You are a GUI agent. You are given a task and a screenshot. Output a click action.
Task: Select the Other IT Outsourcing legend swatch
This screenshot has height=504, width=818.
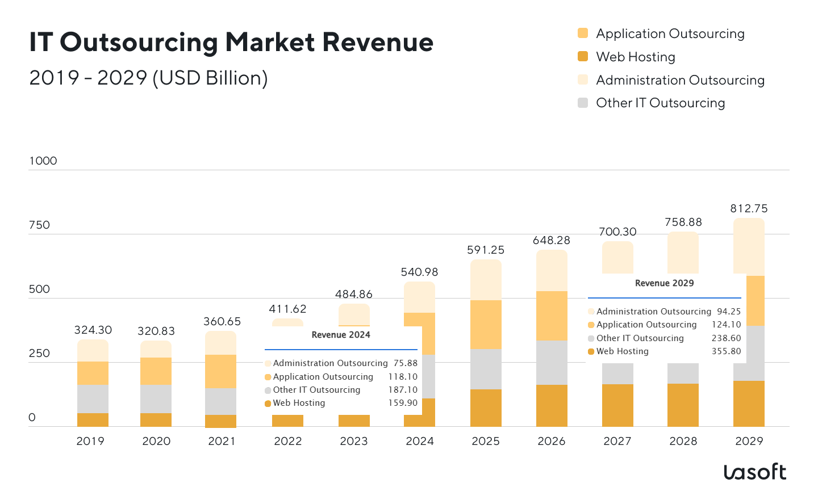point(583,103)
